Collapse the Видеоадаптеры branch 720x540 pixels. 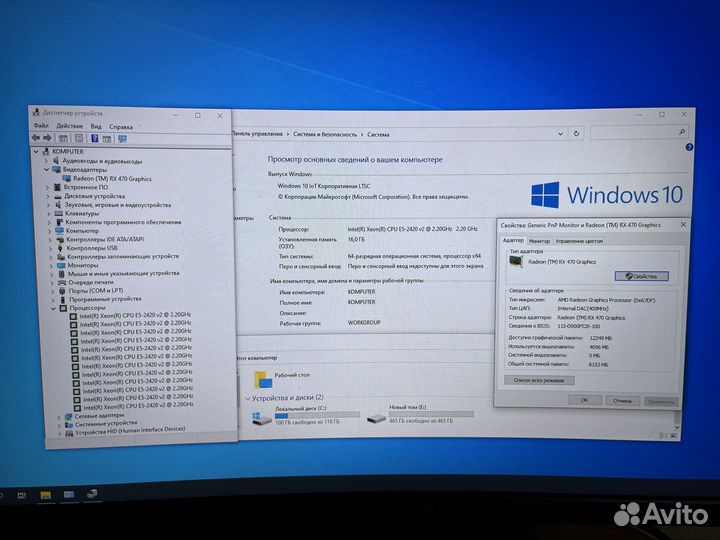[46, 169]
